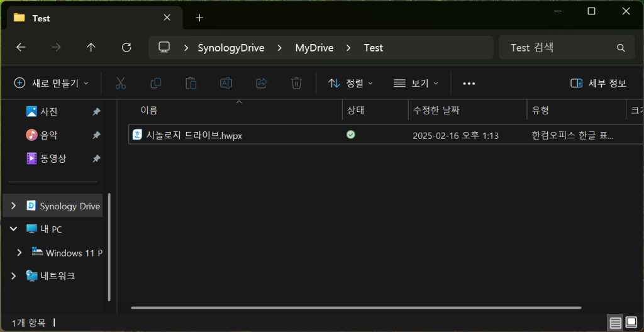Screen dimensions: 644x332
Task: Expand the Synology Drive tree node
Action: coord(14,206)
